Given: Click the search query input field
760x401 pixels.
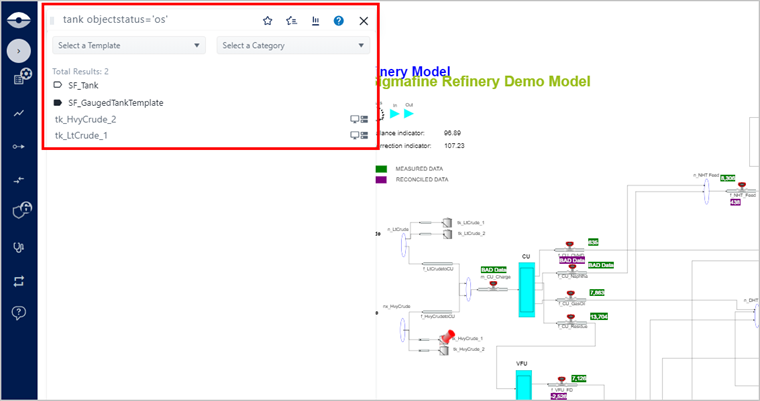Looking at the screenshot, I should click(x=150, y=21).
